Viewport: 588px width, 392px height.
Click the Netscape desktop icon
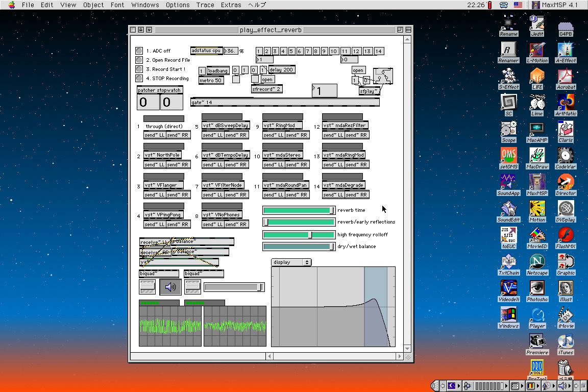536,262
